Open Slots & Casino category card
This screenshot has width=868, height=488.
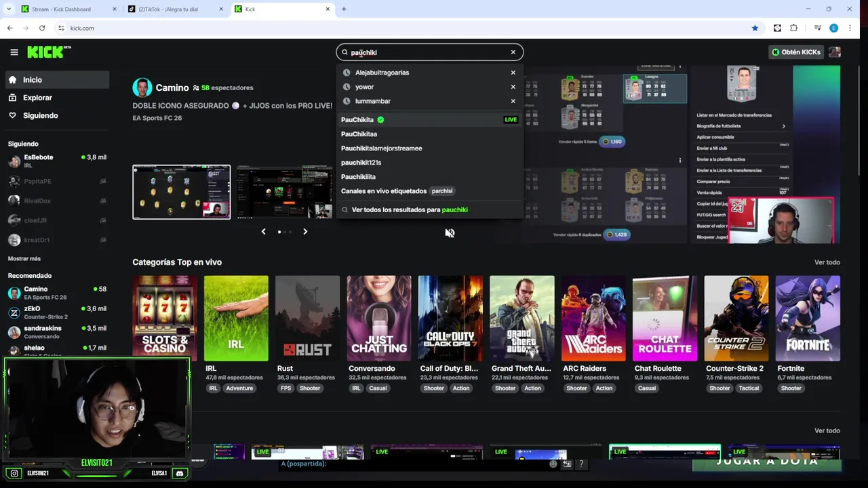coord(165,319)
